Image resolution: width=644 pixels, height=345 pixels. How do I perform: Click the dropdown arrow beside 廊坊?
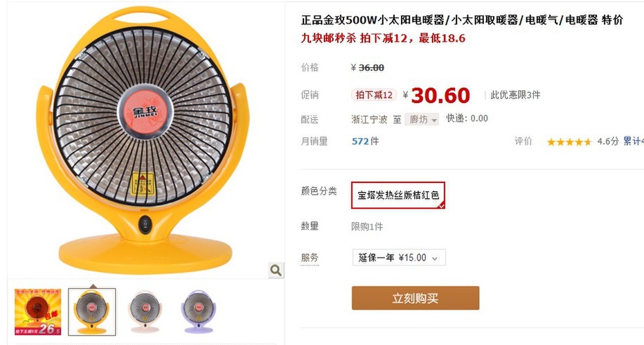point(433,121)
